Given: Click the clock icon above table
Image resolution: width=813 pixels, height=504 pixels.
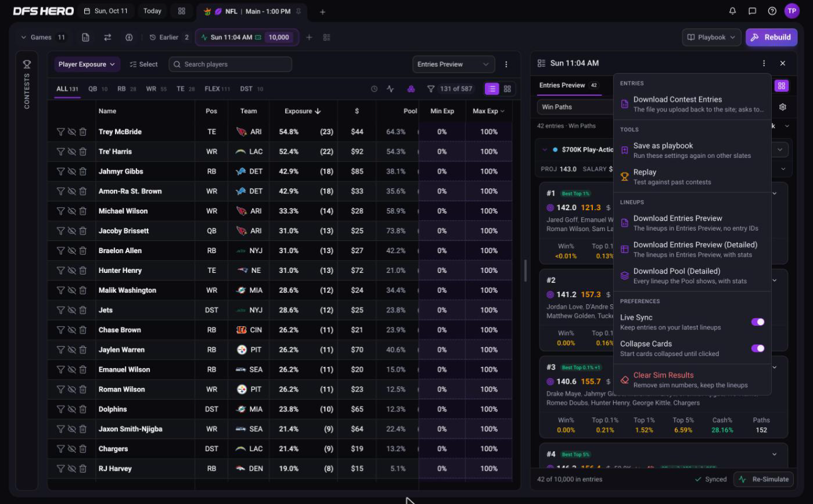Looking at the screenshot, I should click(374, 89).
